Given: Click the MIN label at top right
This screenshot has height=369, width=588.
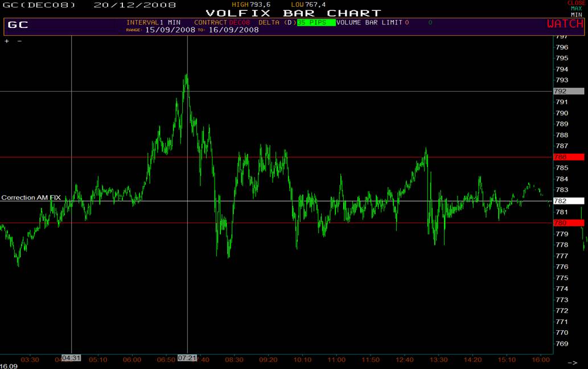Looking at the screenshot, I should click(x=577, y=15).
